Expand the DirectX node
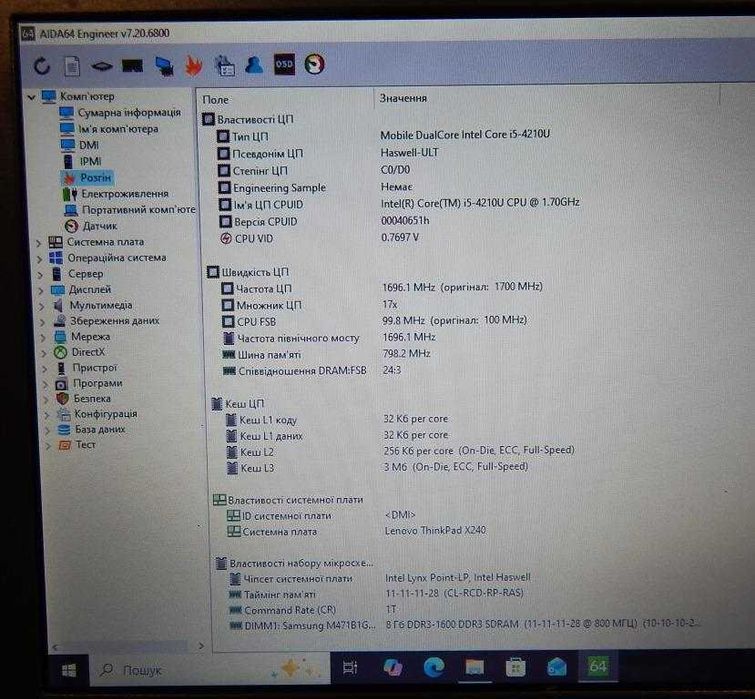The width and height of the screenshot is (755, 699). (44, 353)
